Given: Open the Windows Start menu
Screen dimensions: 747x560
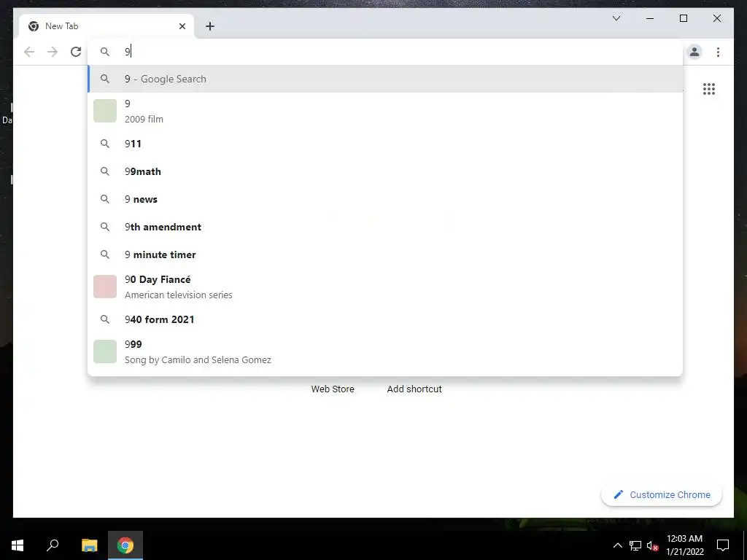Looking at the screenshot, I should 18,545.
